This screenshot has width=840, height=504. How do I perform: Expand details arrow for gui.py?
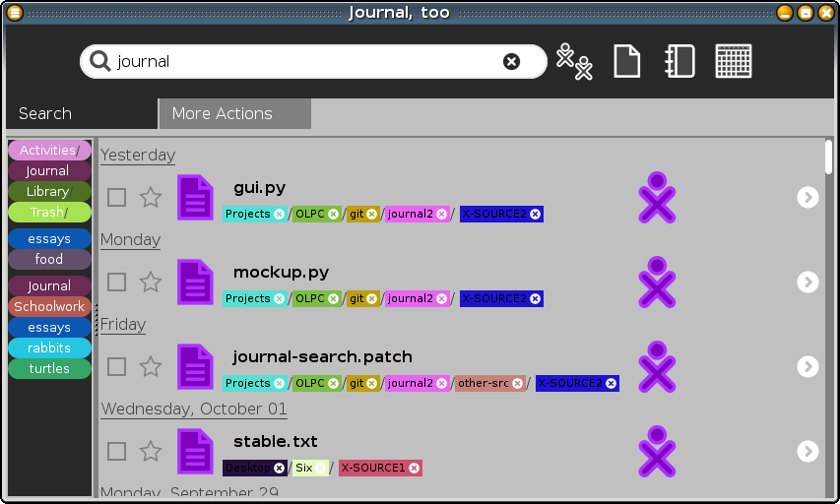click(808, 197)
